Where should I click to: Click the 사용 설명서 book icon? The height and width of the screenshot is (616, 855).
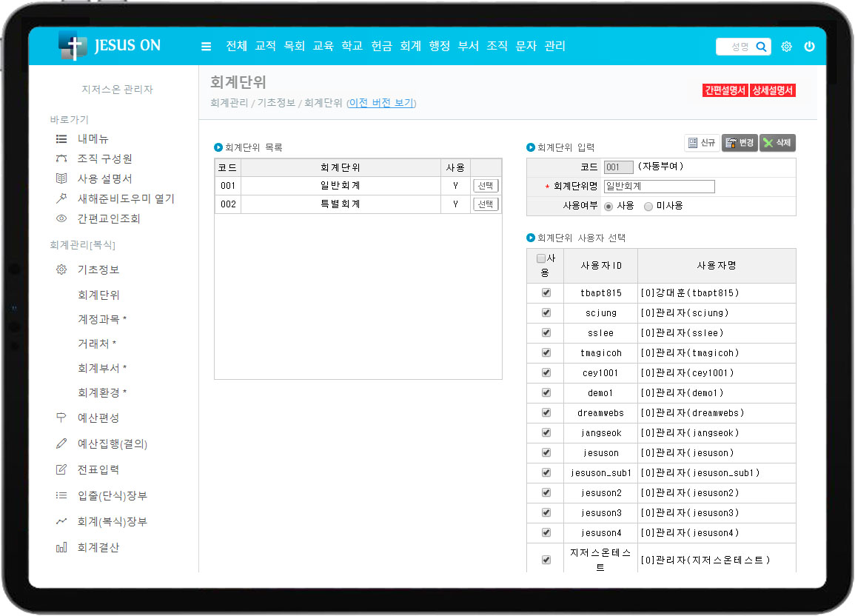(x=61, y=178)
